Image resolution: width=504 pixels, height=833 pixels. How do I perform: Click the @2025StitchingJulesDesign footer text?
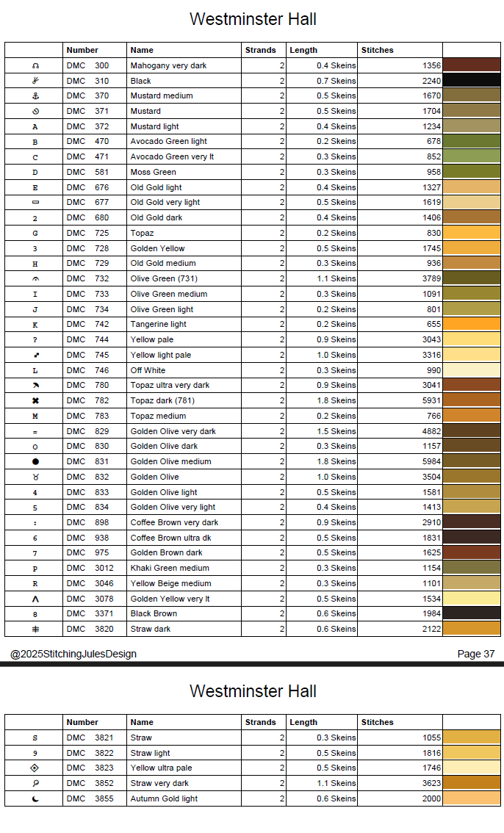pyautogui.click(x=73, y=654)
